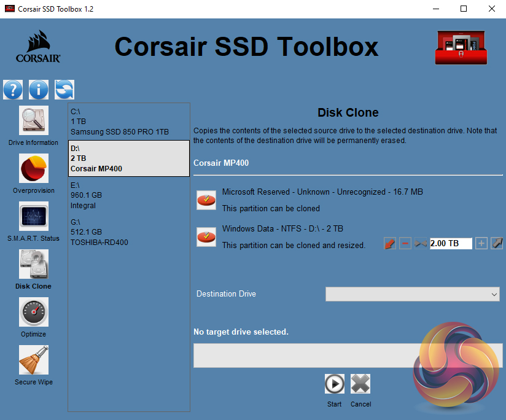Open the Optimize tool
Image resolution: width=506 pixels, height=420 pixels.
[x=33, y=313]
